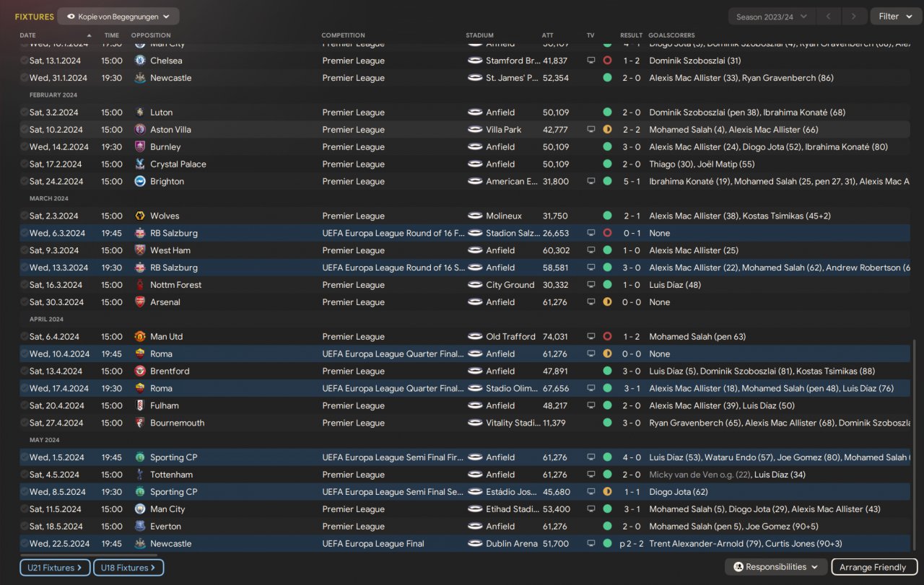The image size is (924, 585).
Task: Click the Man Utd club badge
Action: (x=140, y=337)
